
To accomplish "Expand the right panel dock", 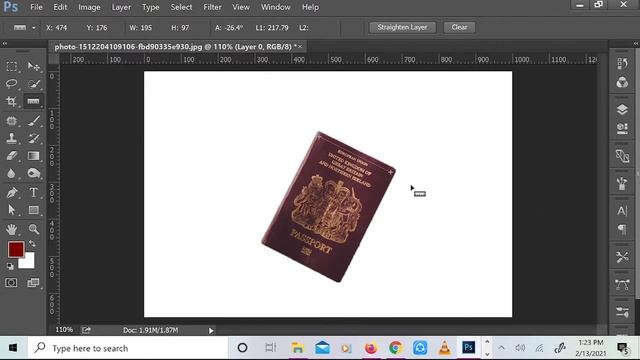I will [636, 43].
